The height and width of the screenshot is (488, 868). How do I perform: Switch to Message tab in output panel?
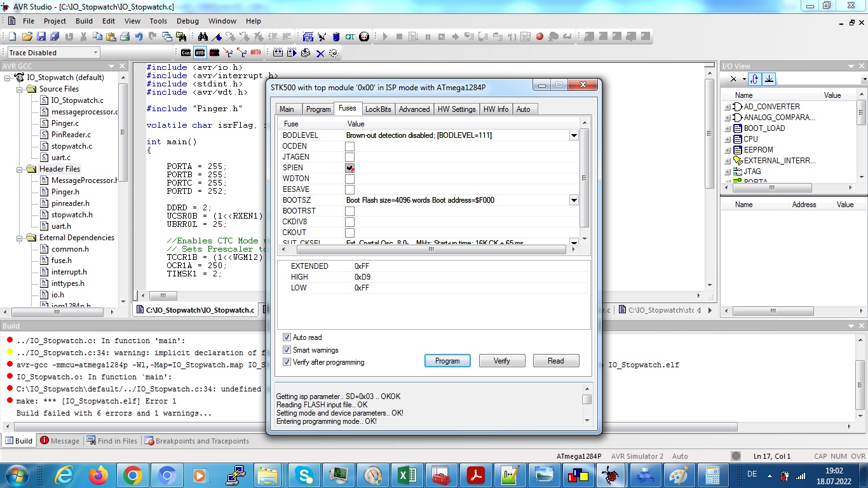click(x=60, y=441)
